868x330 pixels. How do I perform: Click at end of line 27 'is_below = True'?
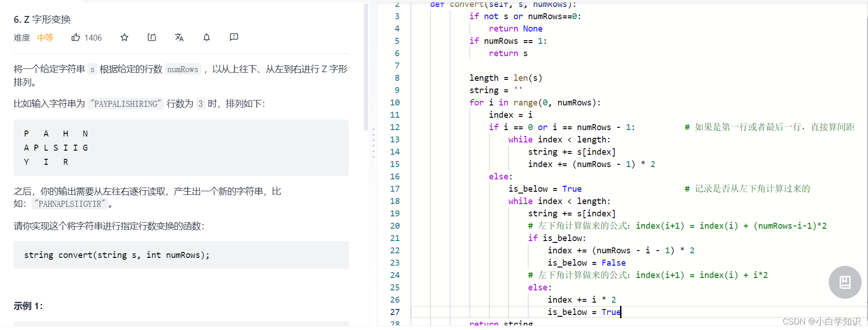point(621,312)
